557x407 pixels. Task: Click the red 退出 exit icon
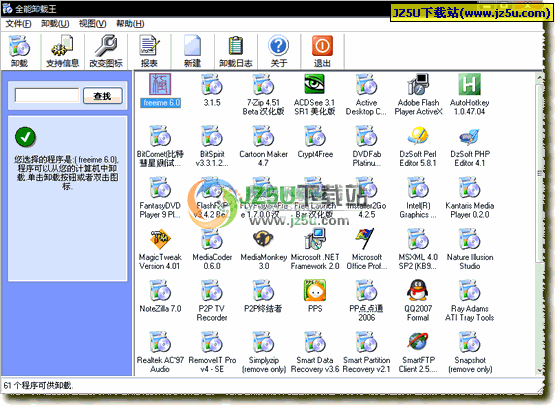pos(322,51)
